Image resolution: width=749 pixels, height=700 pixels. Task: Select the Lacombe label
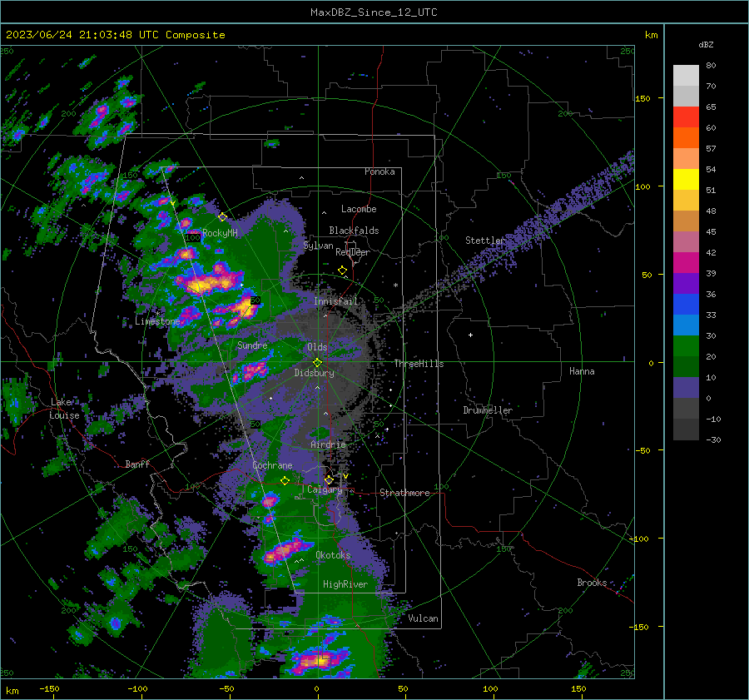coord(359,209)
